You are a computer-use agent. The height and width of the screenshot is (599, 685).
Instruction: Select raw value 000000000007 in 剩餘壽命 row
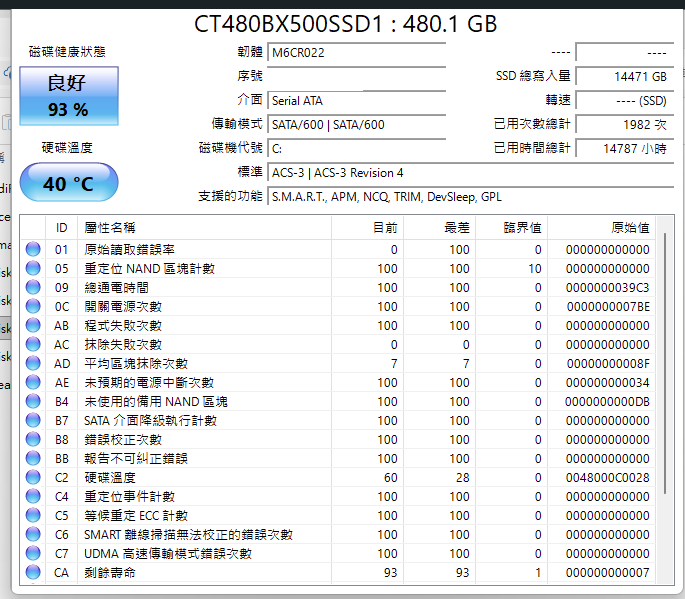[608, 573]
